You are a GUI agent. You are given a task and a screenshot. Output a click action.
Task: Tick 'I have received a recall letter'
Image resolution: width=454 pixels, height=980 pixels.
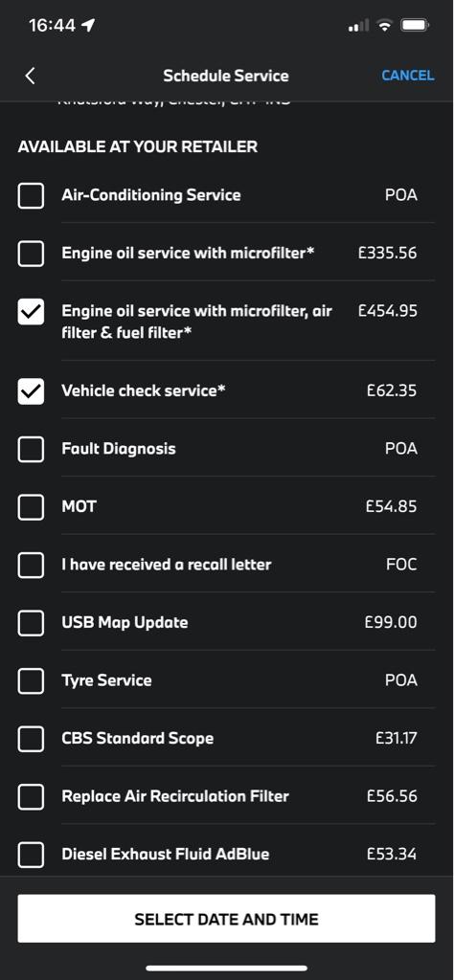point(31,565)
